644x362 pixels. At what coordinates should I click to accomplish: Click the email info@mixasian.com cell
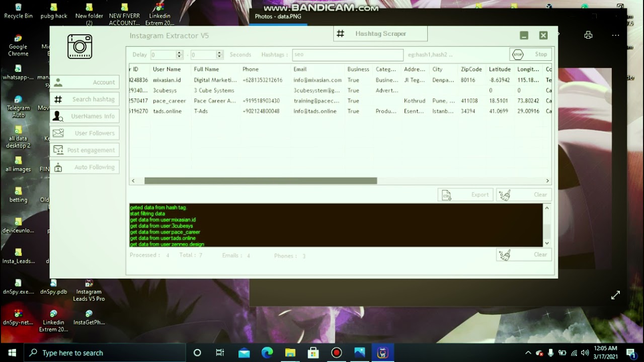point(318,80)
